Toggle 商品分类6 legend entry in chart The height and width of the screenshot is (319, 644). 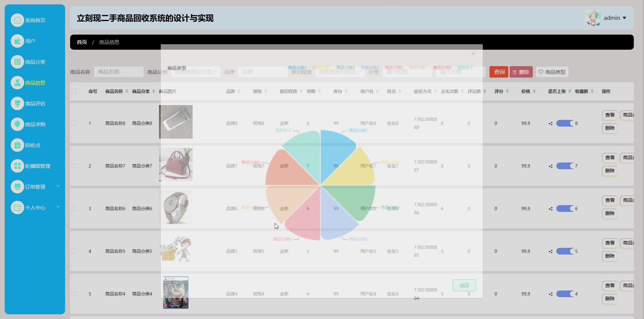coord(392,67)
